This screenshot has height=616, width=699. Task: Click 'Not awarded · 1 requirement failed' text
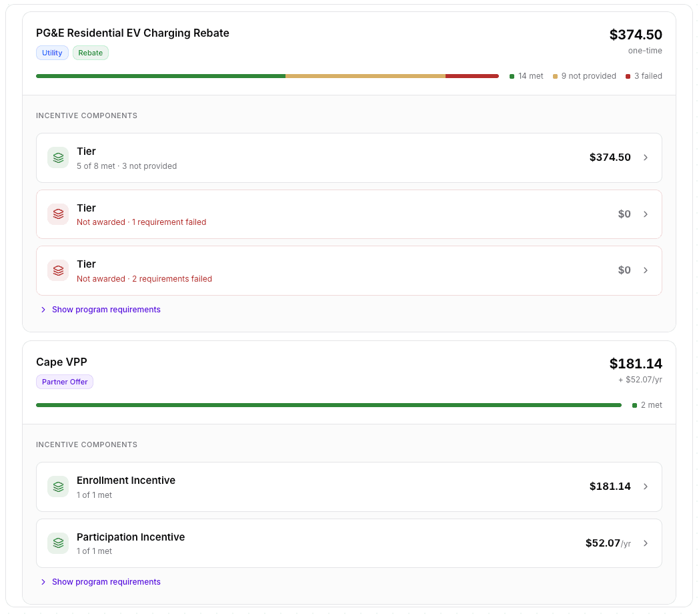click(x=141, y=222)
